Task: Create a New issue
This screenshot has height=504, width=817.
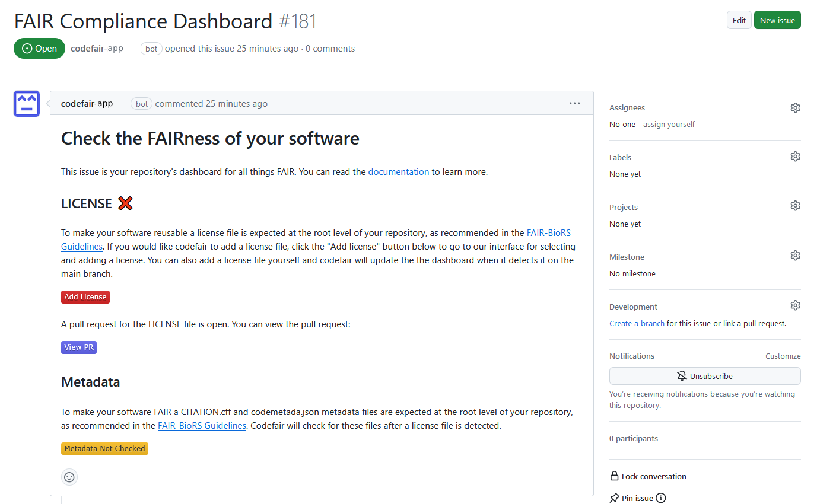Action: pyautogui.click(x=777, y=20)
